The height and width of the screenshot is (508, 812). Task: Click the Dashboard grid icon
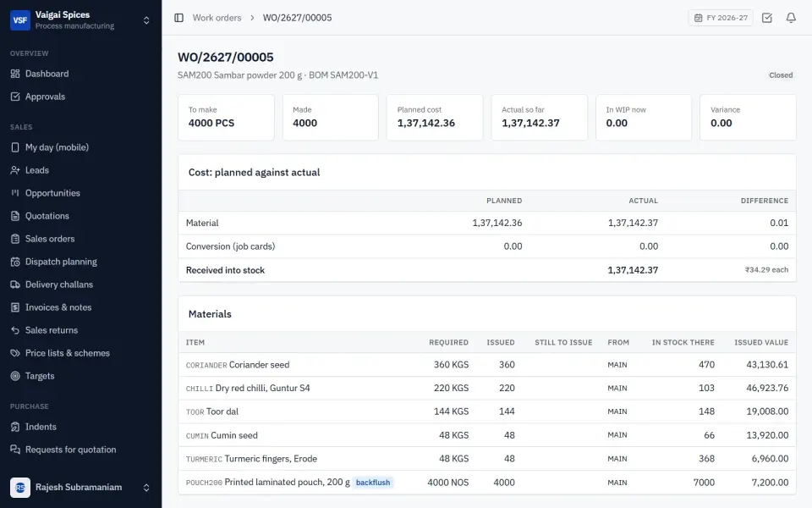tap(15, 74)
